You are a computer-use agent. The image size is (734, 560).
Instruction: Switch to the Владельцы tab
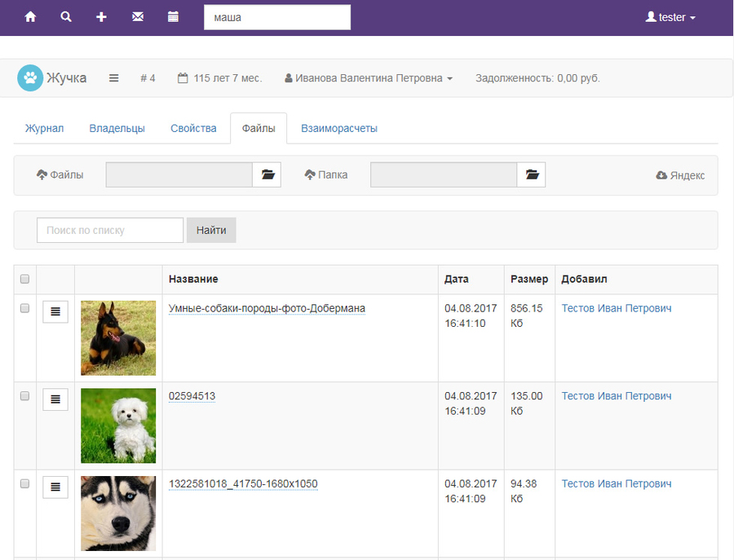[x=117, y=128]
